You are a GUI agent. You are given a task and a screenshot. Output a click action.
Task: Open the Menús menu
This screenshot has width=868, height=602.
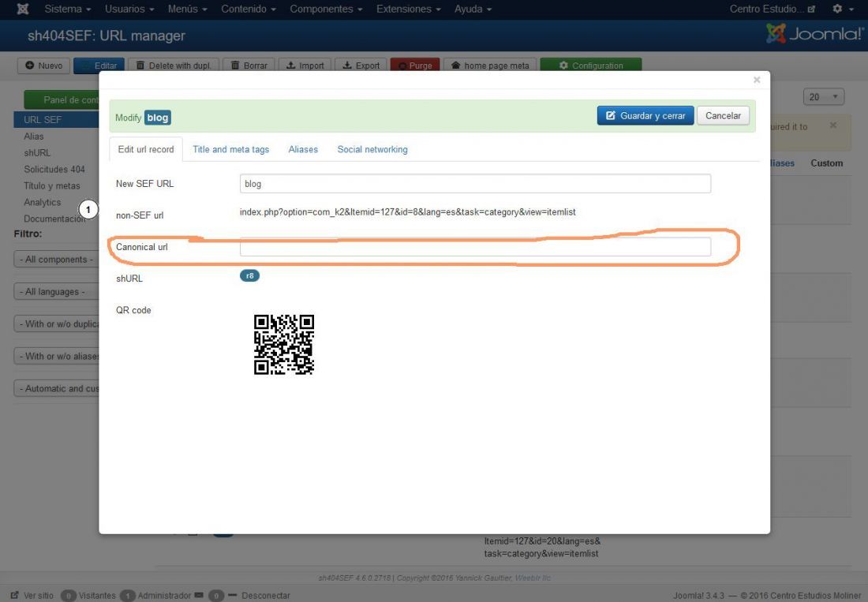187,9
